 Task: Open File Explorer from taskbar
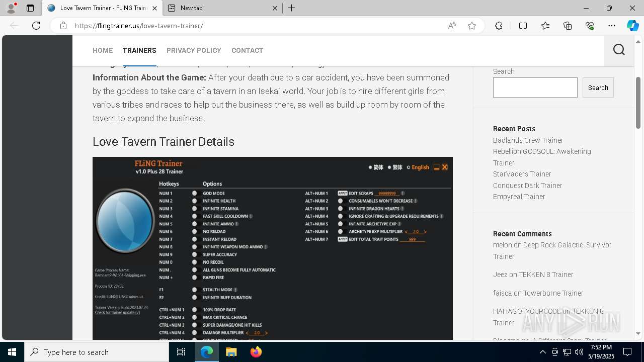231,352
